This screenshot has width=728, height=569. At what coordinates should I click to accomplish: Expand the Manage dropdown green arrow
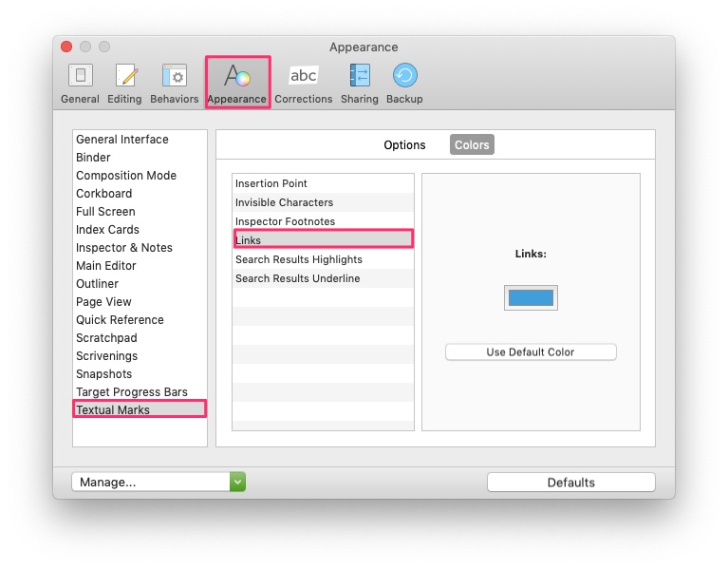coord(237,482)
